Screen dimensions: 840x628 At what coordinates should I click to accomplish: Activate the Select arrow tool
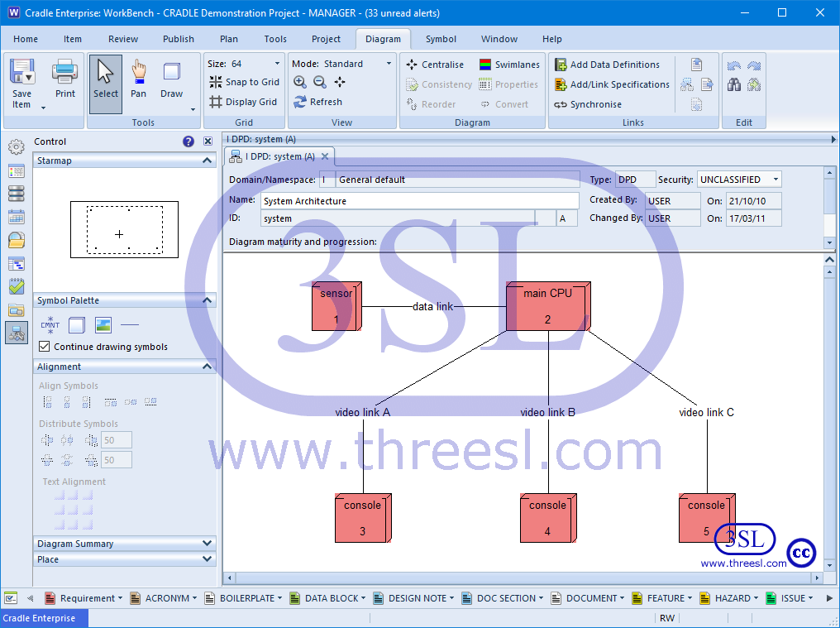click(106, 84)
